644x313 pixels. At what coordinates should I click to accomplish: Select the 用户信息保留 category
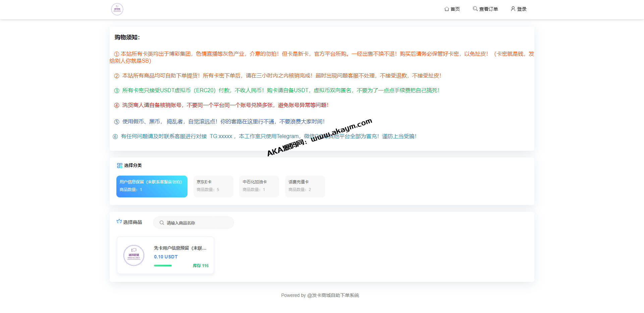pos(152,186)
